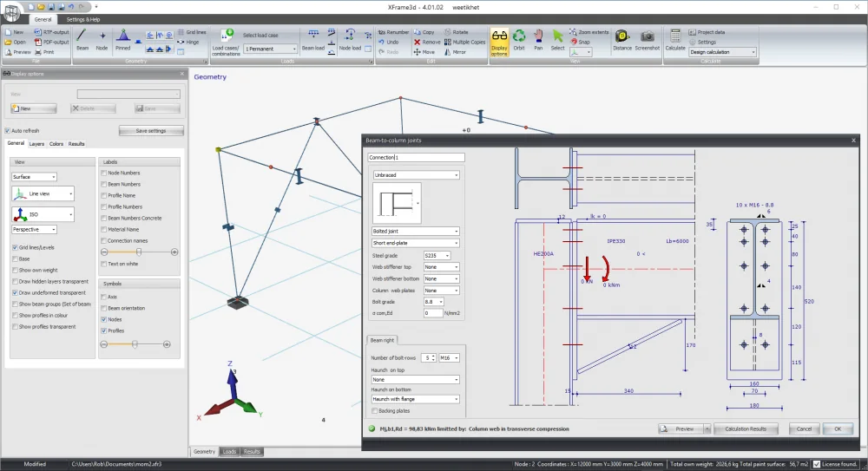Toggle the Display options glasses icon
Viewport: 868px width, 471px height.
click(x=499, y=42)
